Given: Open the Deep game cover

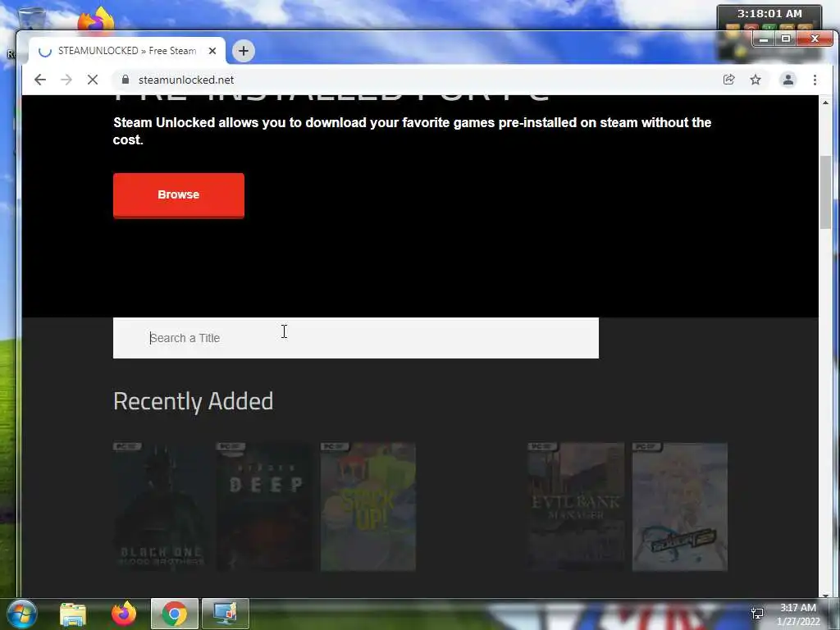Looking at the screenshot, I should 265,507.
